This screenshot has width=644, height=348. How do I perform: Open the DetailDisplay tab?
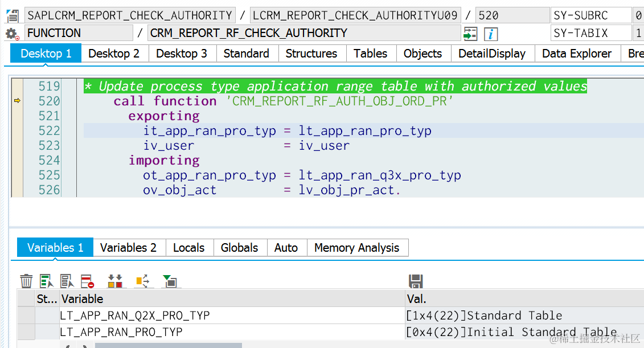(x=492, y=54)
